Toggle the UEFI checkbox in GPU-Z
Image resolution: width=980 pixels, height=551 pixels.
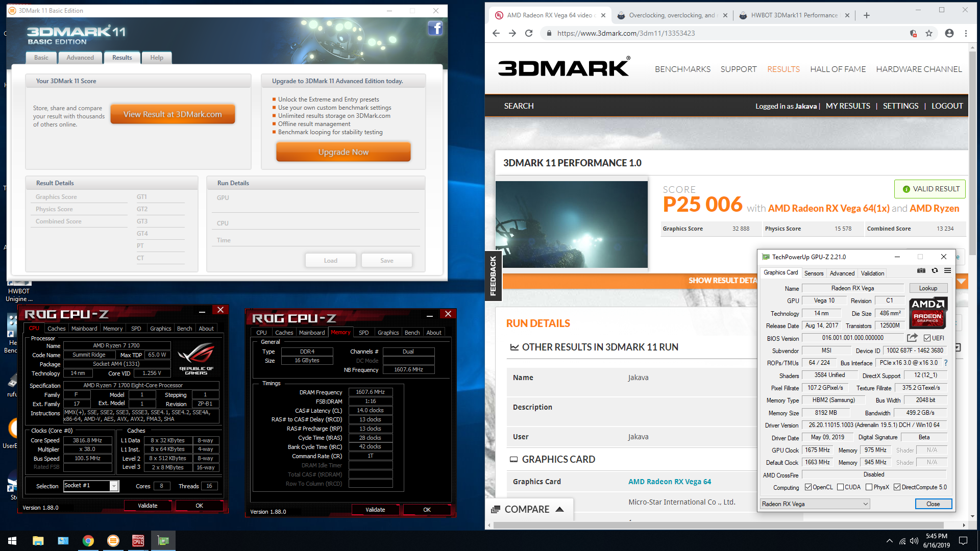tap(927, 338)
